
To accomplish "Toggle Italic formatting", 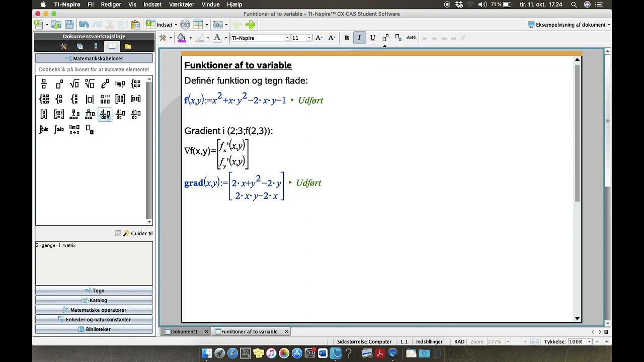I will click(x=359, y=38).
